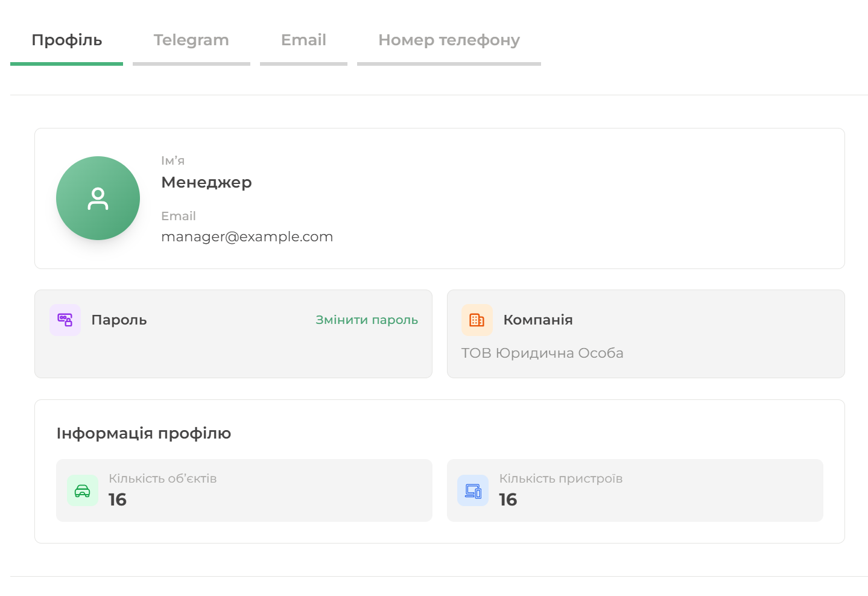This screenshot has width=868, height=596.
Task: Click the green user avatar icon
Action: pos(98,198)
